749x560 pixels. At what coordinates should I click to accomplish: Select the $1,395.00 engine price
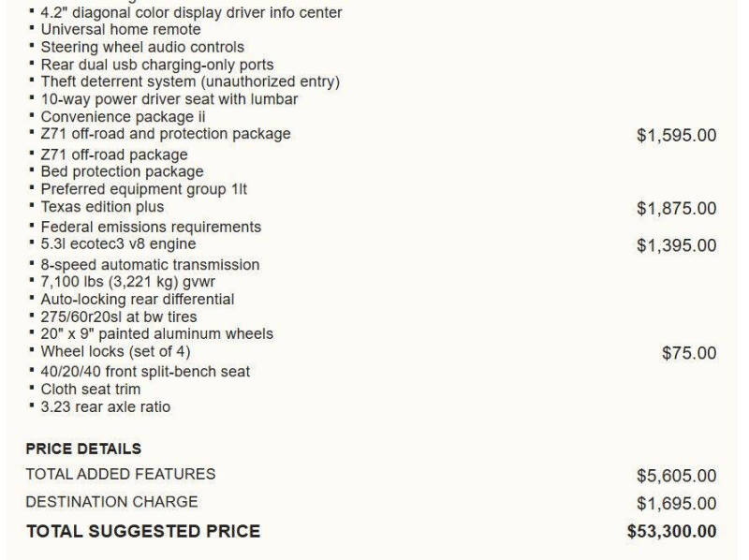click(676, 245)
